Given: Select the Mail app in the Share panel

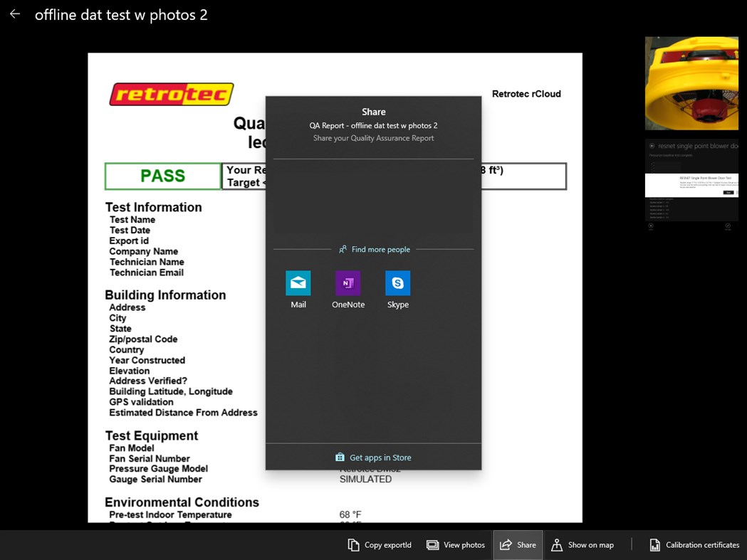Looking at the screenshot, I should (298, 282).
